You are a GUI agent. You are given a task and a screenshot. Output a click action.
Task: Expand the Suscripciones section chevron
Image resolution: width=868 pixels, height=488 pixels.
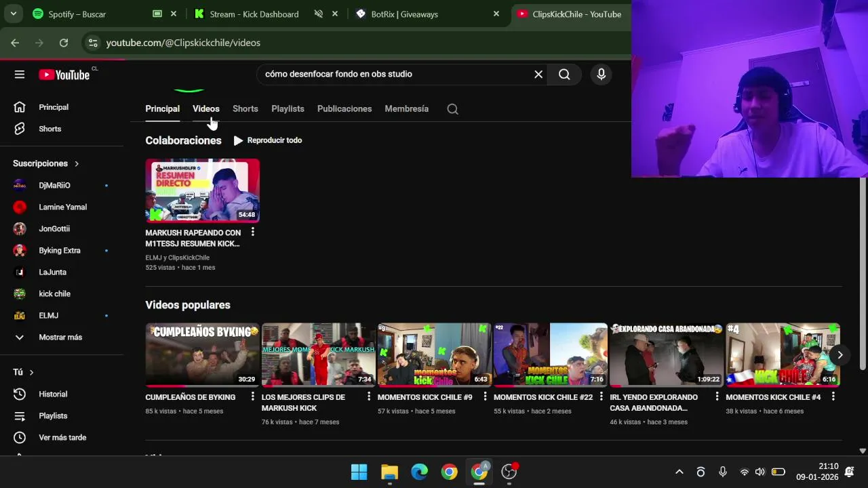click(77, 164)
